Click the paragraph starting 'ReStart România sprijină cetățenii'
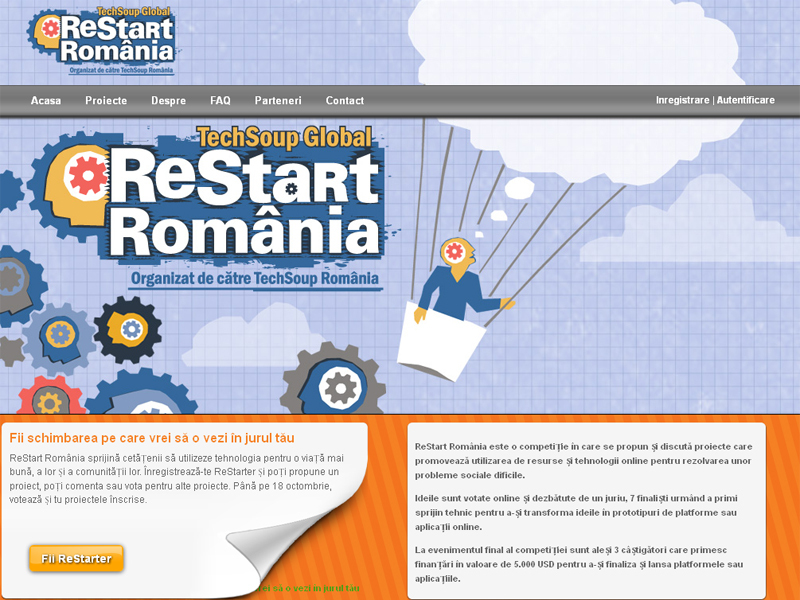Screen dimensions: 800x600 (x=177, y=479)
